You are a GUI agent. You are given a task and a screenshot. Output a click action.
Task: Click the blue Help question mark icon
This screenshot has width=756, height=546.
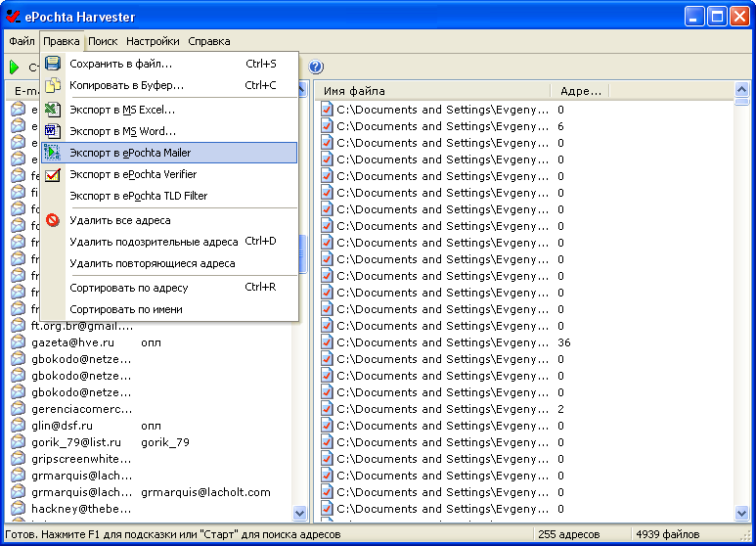[x=316, y=68]
